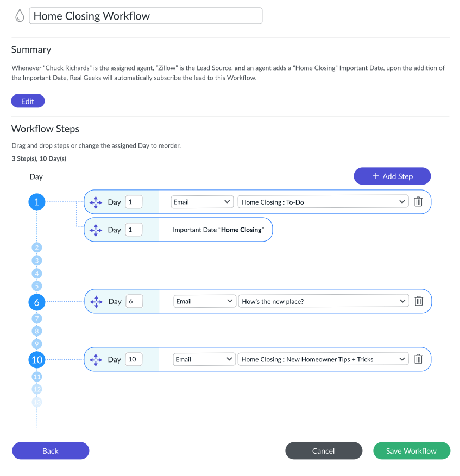Open the Home Closing : To-Do template dropdown

tap(323, 202)
